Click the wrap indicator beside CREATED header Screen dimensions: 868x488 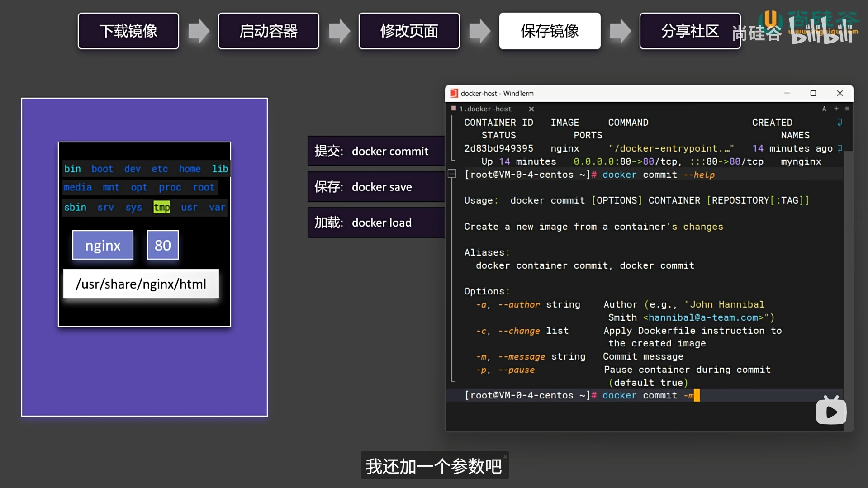840,123
